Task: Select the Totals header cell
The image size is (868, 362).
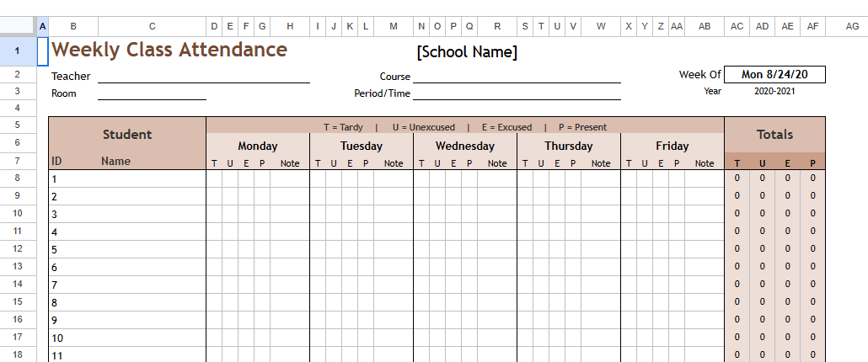Action: (774, 135)
